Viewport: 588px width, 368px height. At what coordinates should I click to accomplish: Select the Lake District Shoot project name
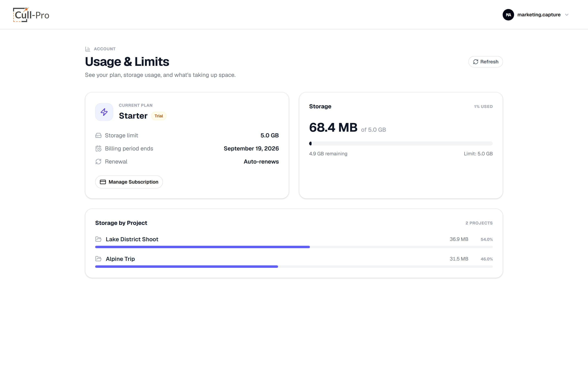tap(132, 239)
